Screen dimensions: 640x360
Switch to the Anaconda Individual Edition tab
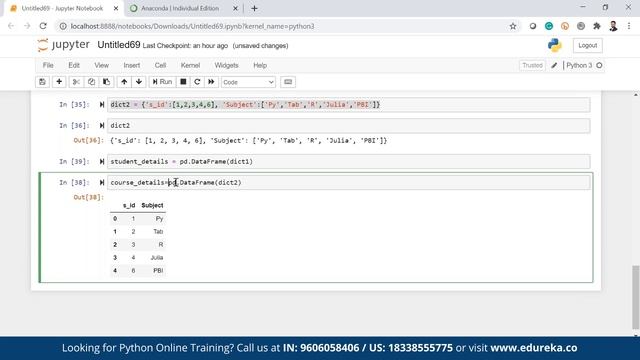point(180,8)
